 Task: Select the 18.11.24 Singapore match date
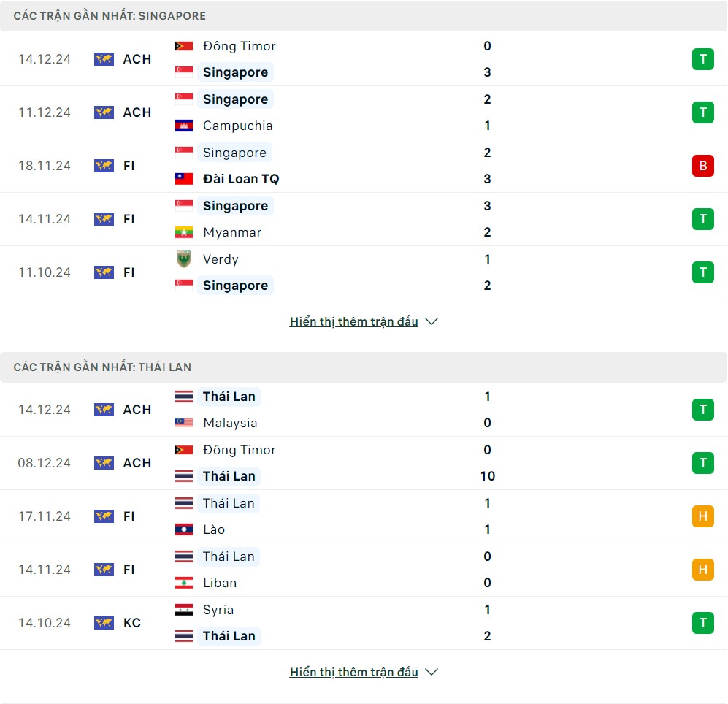(45, 166)
